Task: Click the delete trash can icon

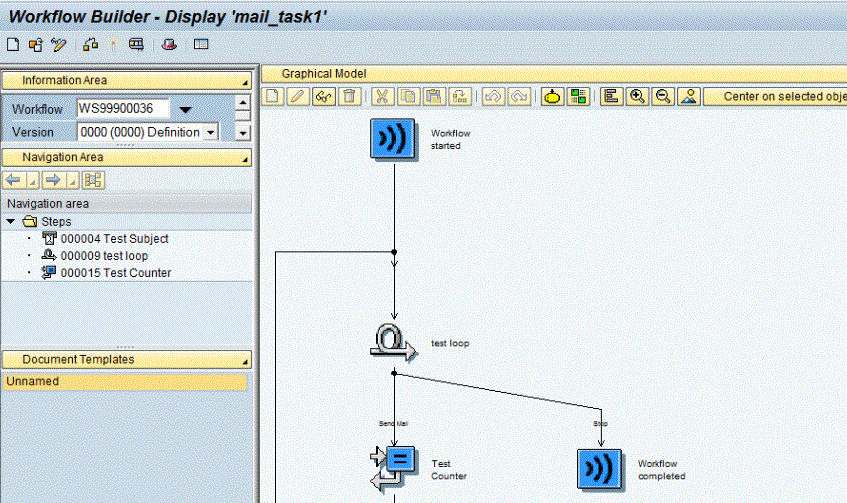Action: 349,96
